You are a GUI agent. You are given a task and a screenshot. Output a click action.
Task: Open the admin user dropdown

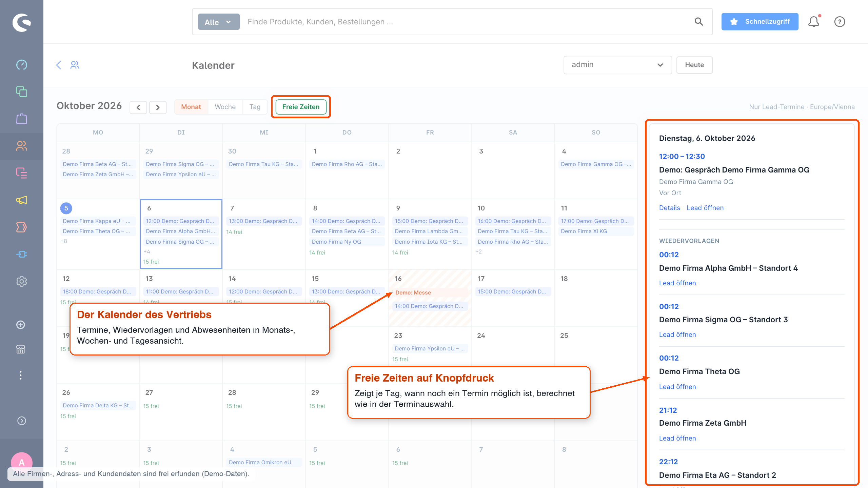(617, 65)
